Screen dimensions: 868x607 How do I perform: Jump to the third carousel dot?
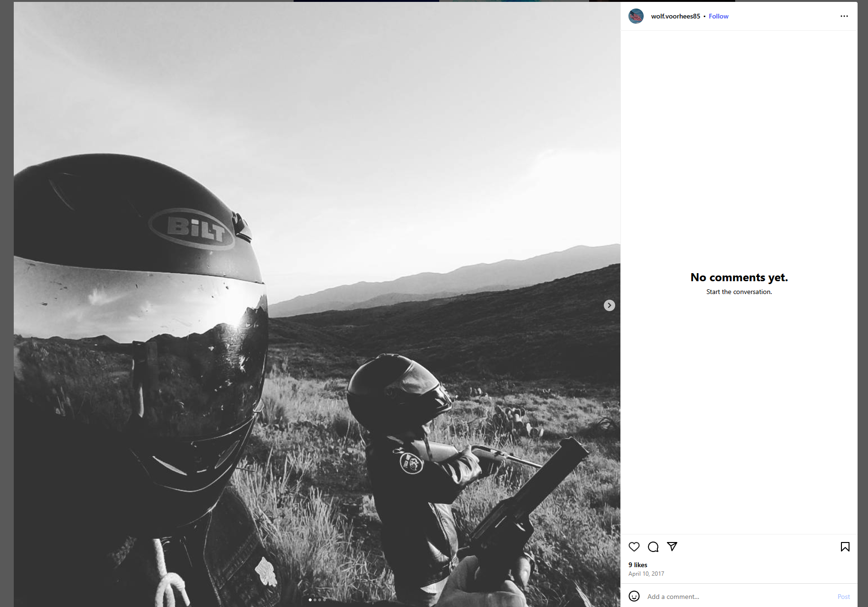(x=320, y=600)
